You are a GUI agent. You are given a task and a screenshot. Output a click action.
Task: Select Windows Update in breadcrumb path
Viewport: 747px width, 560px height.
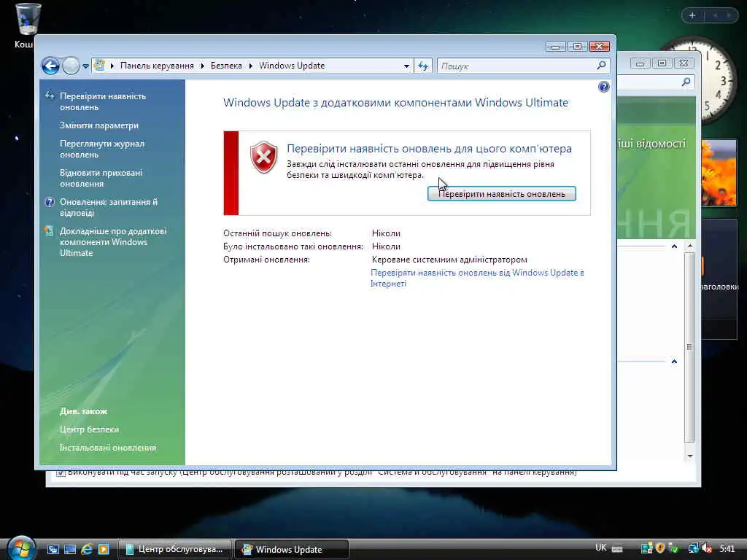[x=292, y=66]
